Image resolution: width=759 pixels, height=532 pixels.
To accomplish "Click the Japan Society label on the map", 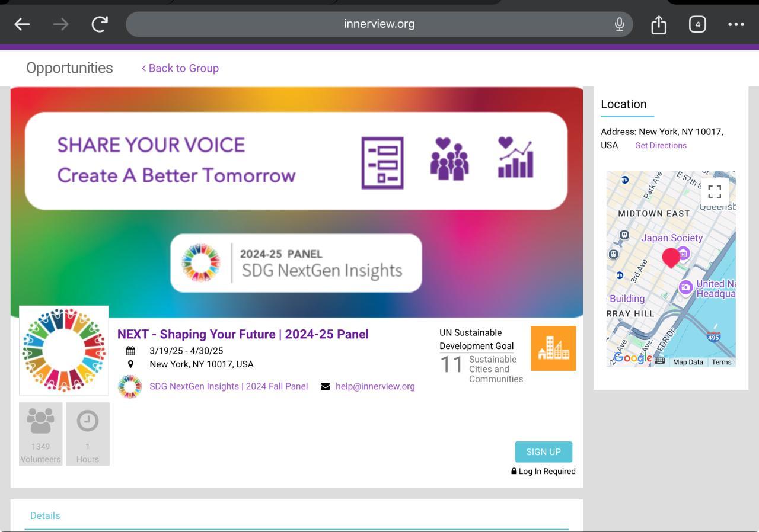I will 672,238.
